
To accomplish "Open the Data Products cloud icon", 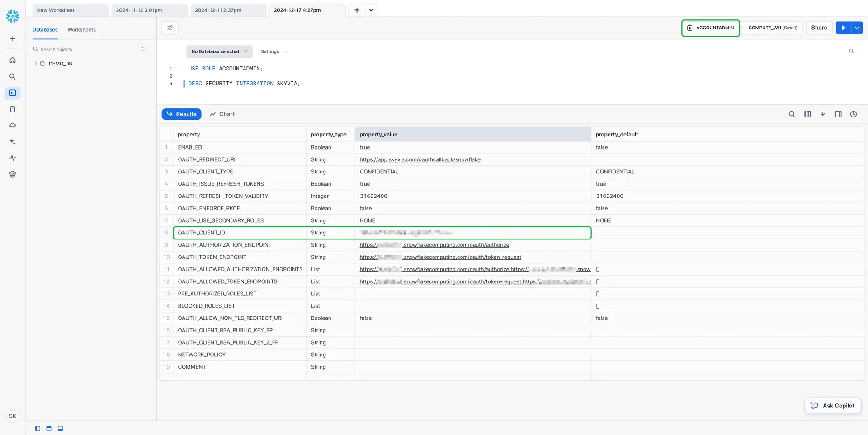I will click(x=13, y=125).
